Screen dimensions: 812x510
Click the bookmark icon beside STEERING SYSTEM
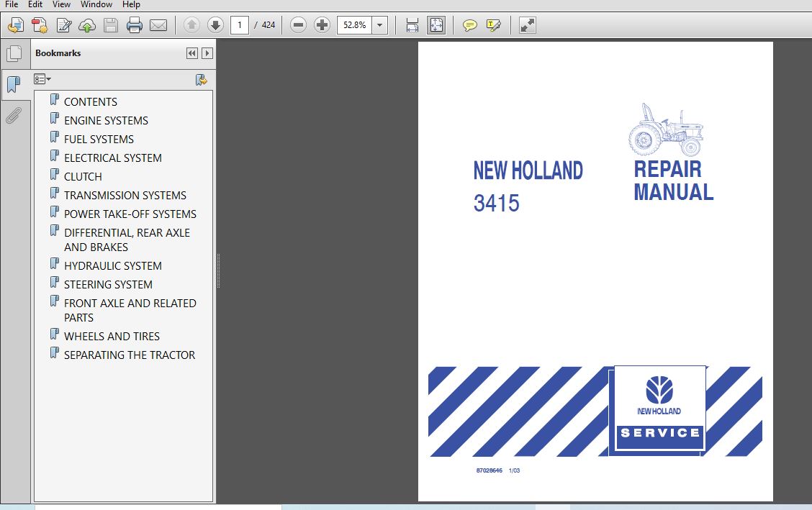click(55, 282)
